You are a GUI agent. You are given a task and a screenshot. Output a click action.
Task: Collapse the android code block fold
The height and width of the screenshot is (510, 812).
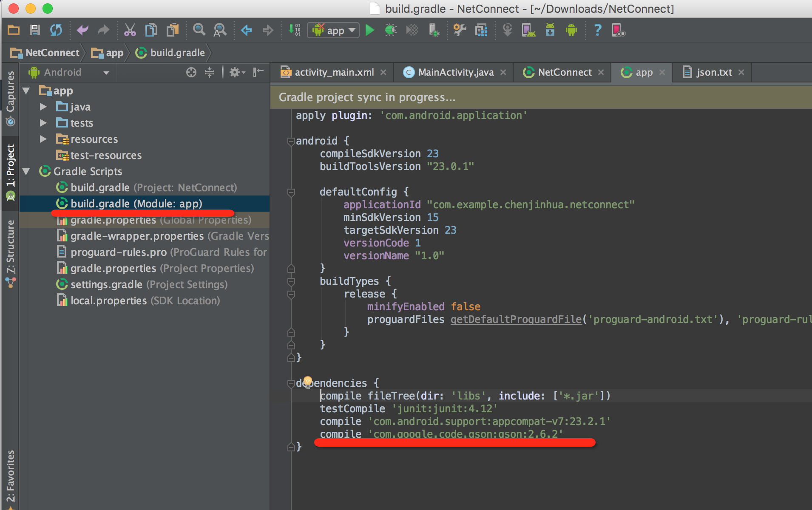(291, 141)
